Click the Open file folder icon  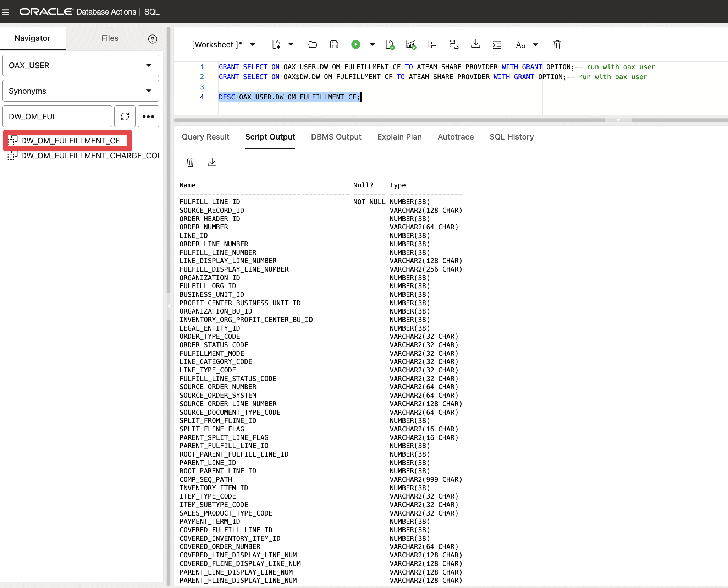pyautogui.click(x=313, y=44)
